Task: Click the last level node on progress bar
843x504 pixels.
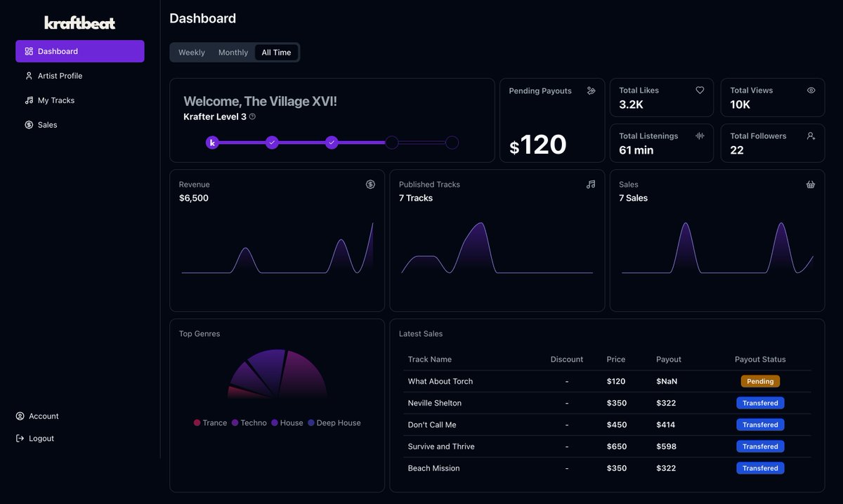Action: pos(452,142)
